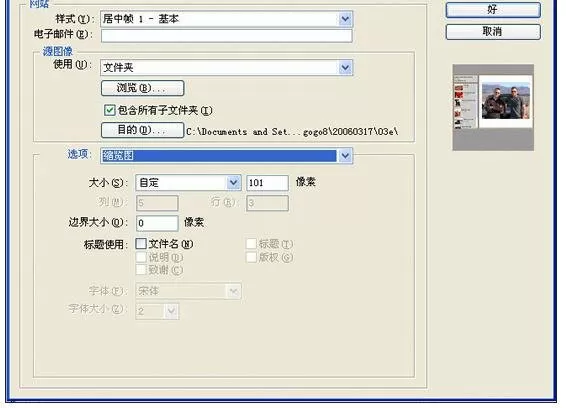Screen dimensions: 566x408
Task: Open the 大小 size dropdown showing 自定
Action: point(188,183)
